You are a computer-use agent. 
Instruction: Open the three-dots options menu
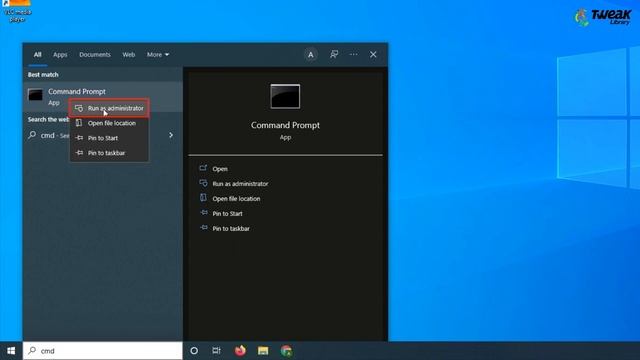point(353,54)
